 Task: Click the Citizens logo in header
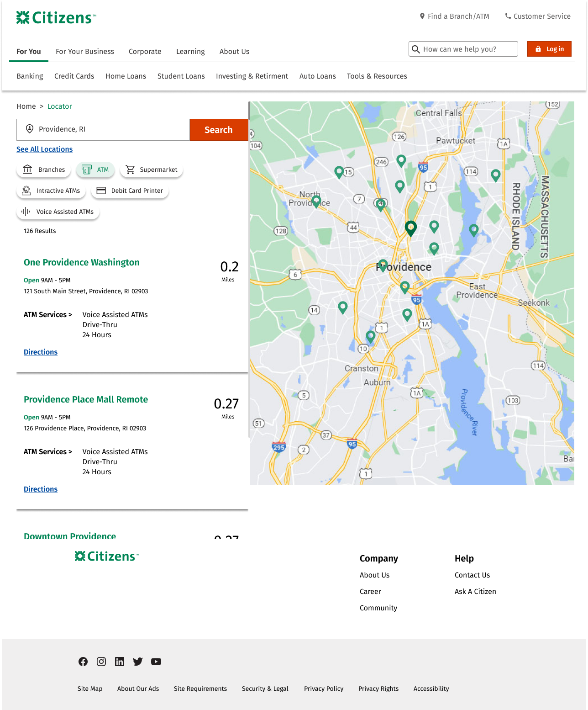(x=56, y=18)
